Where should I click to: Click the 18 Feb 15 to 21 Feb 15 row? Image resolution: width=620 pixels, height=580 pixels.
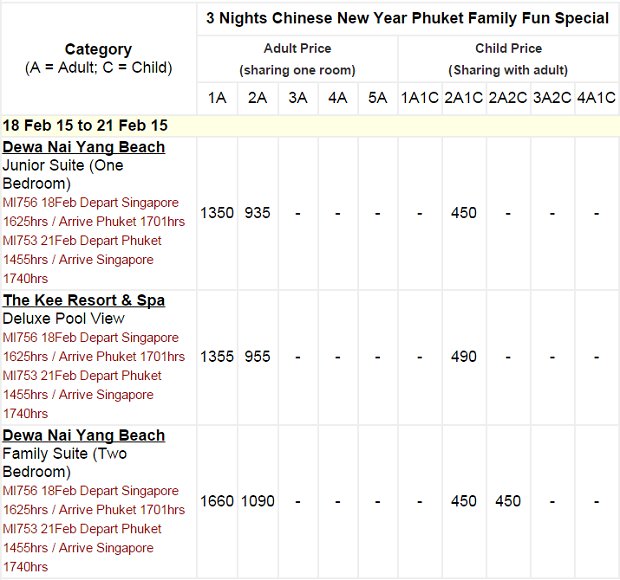click(310, 126)
